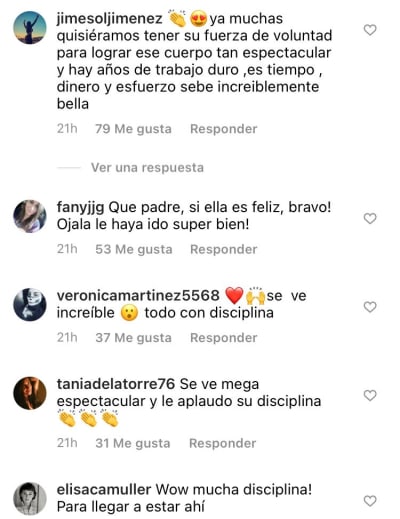Like jimesoljimenez's comment with the heart icon
The width and height of the screenshot is (400, 519).
[x=370, y=30]
